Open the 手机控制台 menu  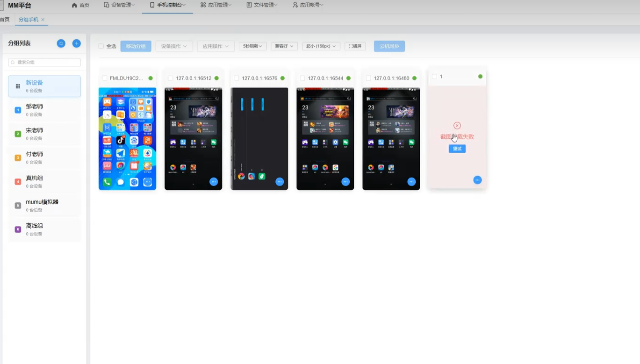(167, 5)
